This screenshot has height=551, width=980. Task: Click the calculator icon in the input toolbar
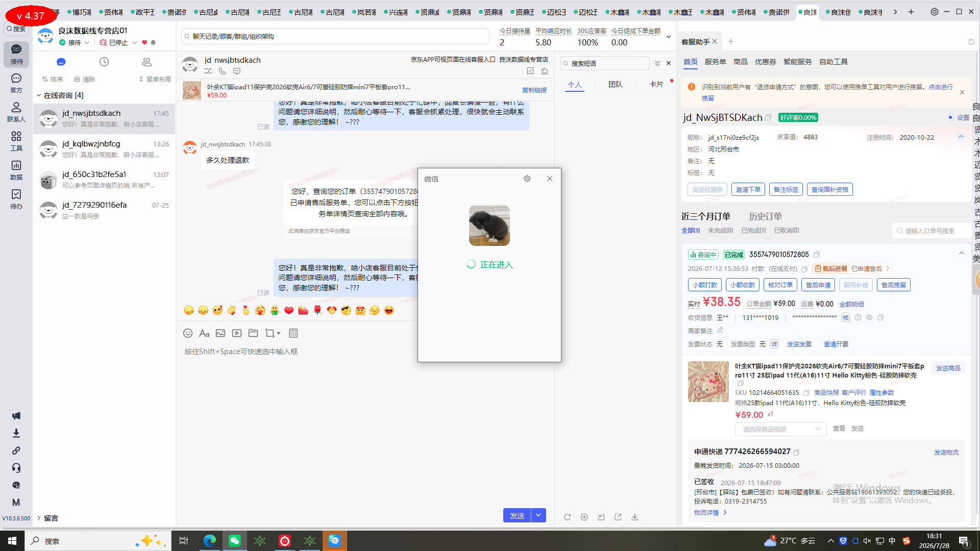pos(293,333)
